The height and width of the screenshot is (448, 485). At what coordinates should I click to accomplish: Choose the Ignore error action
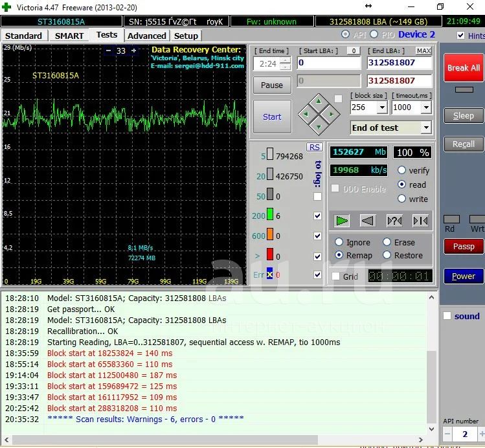click(x=339, y=241)
